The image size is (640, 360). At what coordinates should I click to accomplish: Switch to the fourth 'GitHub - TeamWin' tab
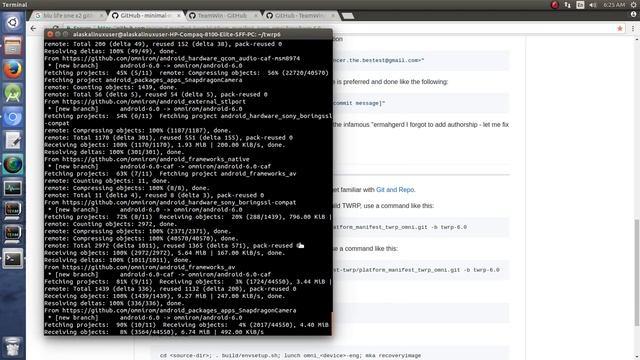point(299,16)
